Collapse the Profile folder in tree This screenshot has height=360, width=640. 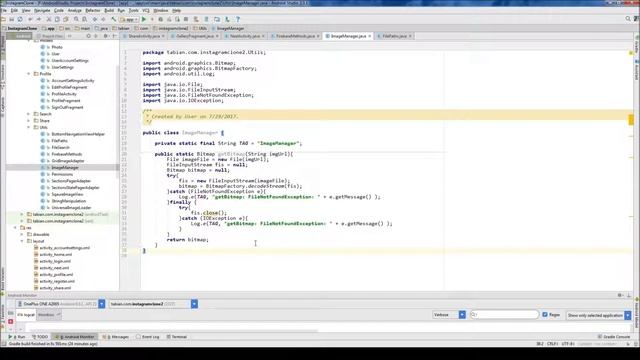[x=29, y=74]
